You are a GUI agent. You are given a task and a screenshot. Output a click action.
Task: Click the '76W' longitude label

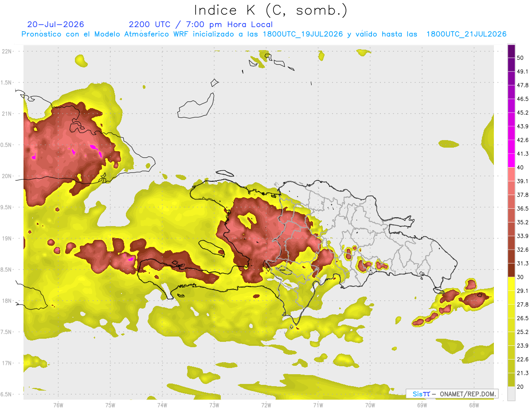point(58,405)
